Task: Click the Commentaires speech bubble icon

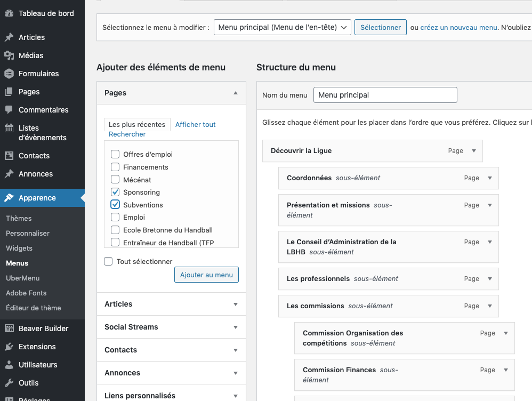Action: (x=9, y=110)
